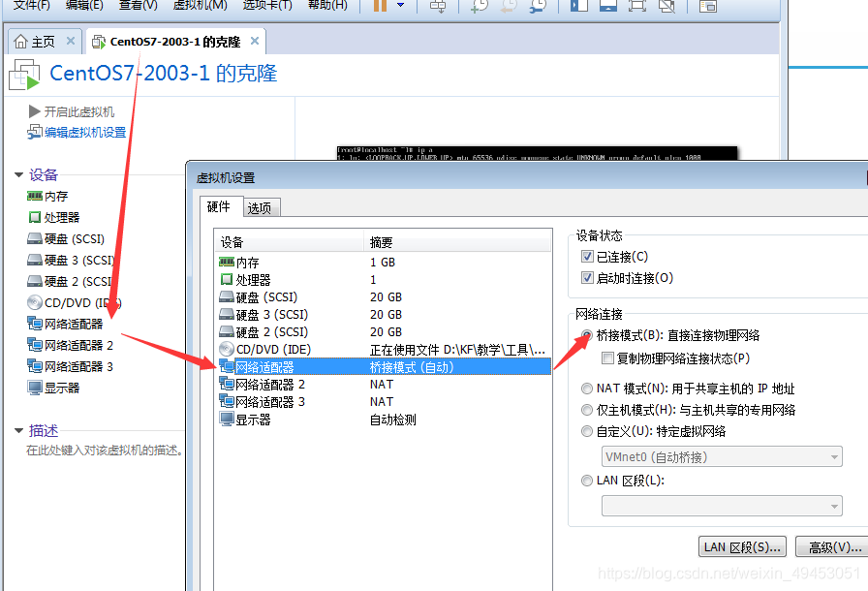The height and width of the screenshot is (591, 868).
Task: Select 显示器 in the left device panel
Action: pos(53,388)
